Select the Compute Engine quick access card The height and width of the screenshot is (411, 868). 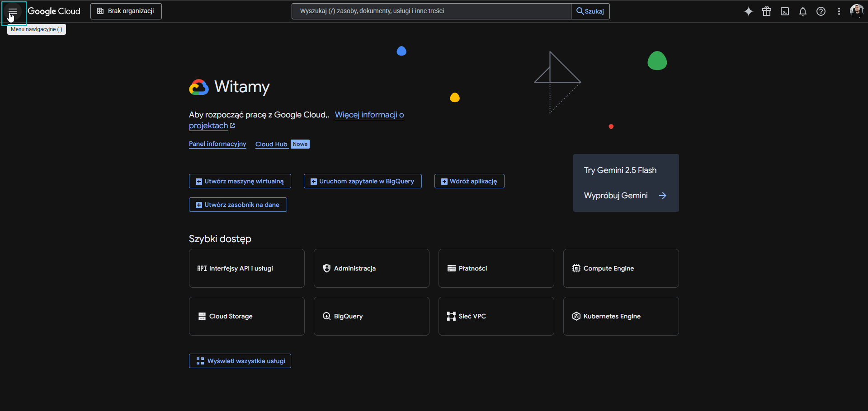click(621, 268)
